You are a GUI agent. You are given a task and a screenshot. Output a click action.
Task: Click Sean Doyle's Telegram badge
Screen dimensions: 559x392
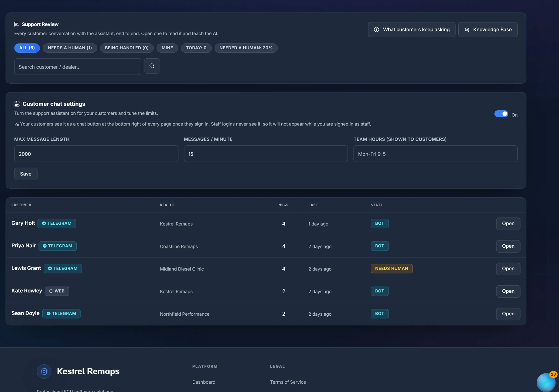point(61,313)
